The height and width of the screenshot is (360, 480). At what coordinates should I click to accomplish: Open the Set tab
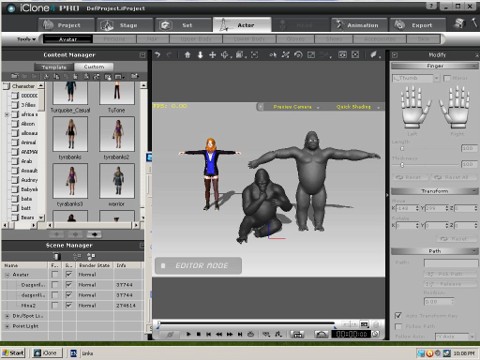point(183,25)
